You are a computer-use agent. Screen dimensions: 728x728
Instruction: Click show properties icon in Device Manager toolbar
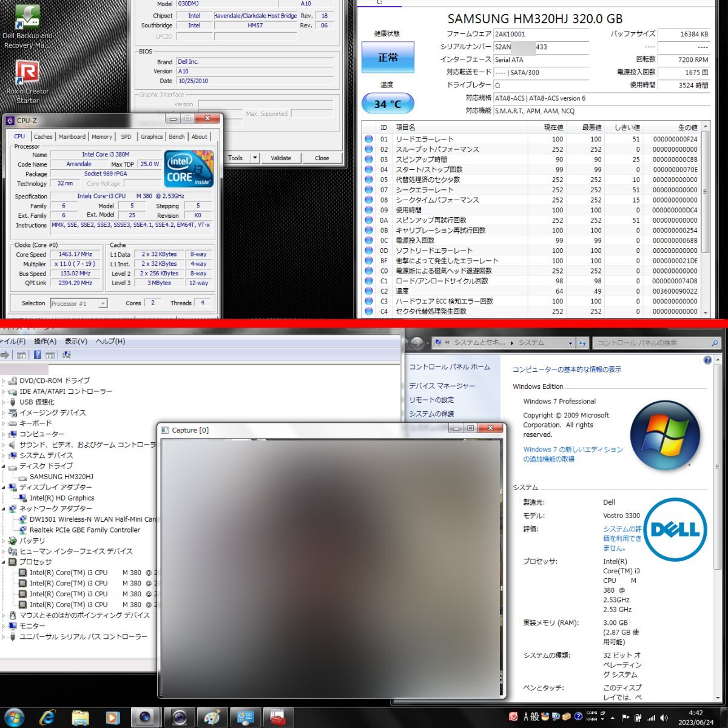pos(50,354)
